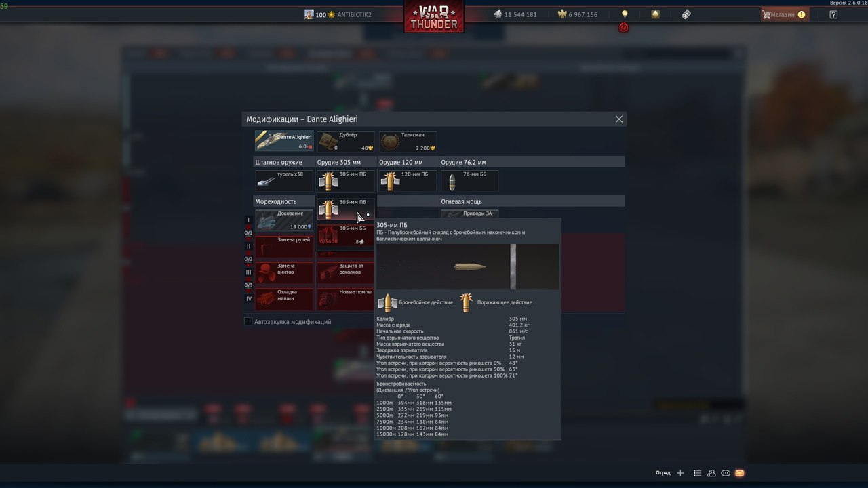Open the Магазин shop
Image resolution: width=868 pixels, height=488 pixels.
pyautogui.click(x=784, y=14)
